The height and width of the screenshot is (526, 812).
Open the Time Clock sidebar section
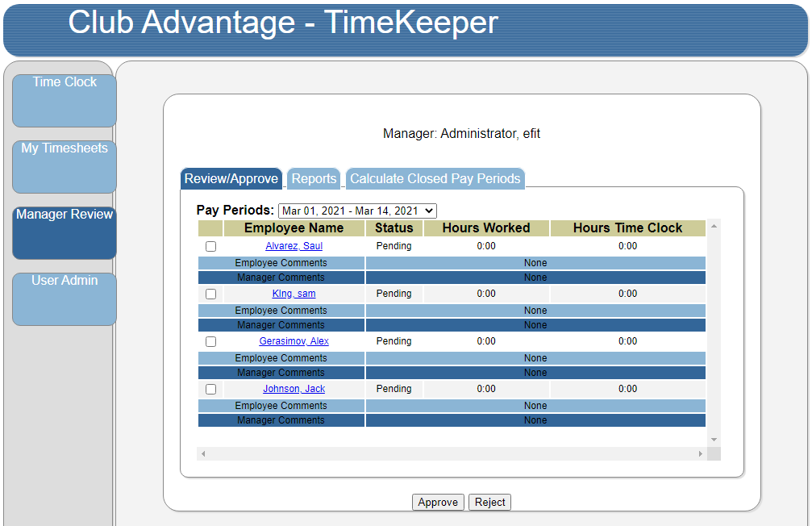point(65,101)
